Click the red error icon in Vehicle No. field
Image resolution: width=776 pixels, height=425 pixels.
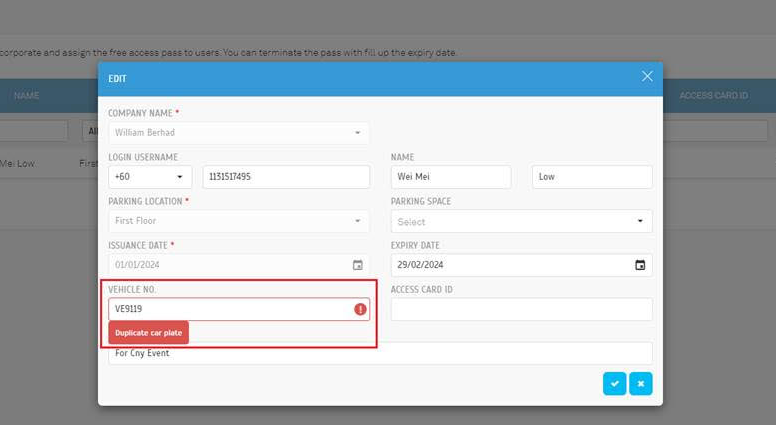[360, 310]
